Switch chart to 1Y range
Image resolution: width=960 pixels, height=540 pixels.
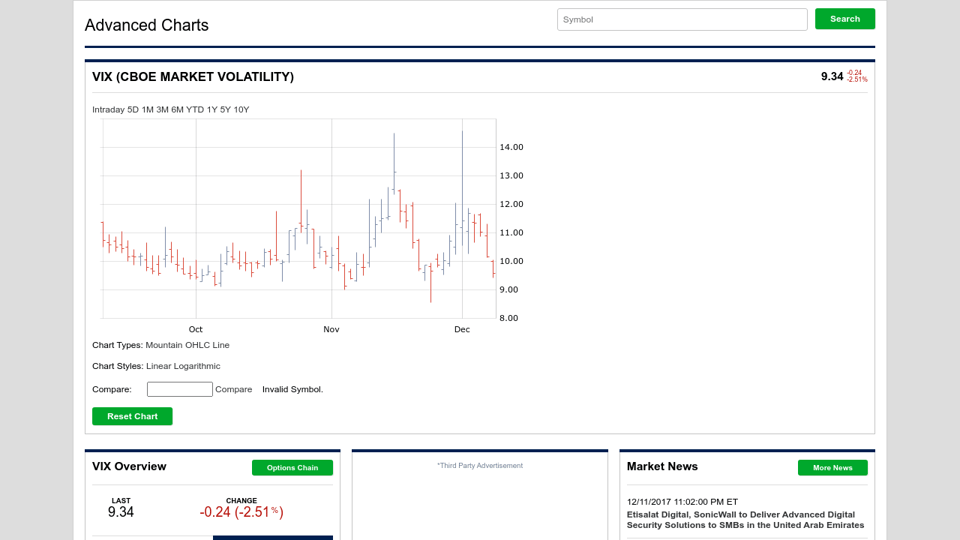point(212,110)
